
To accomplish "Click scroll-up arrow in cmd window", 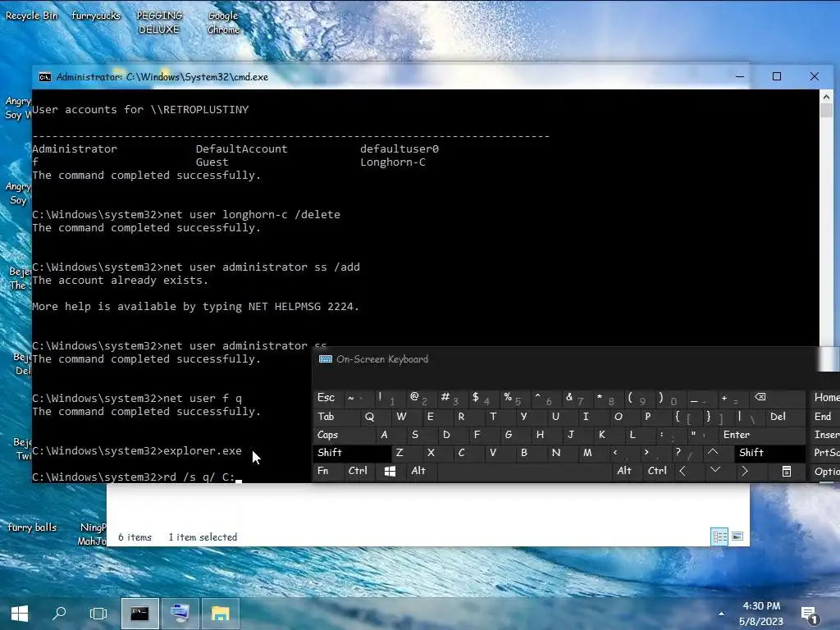I will click(x=826, y=97).
